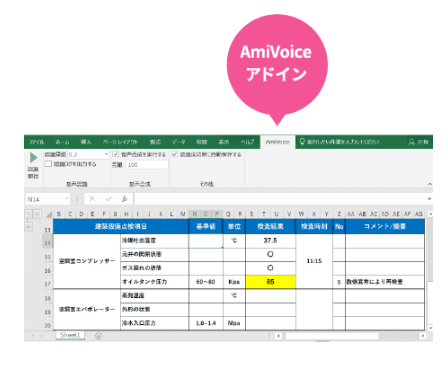Toggle the 音声合成を実行する checkbox
This screenshot has width=448, height=376.
coord(116,154)
